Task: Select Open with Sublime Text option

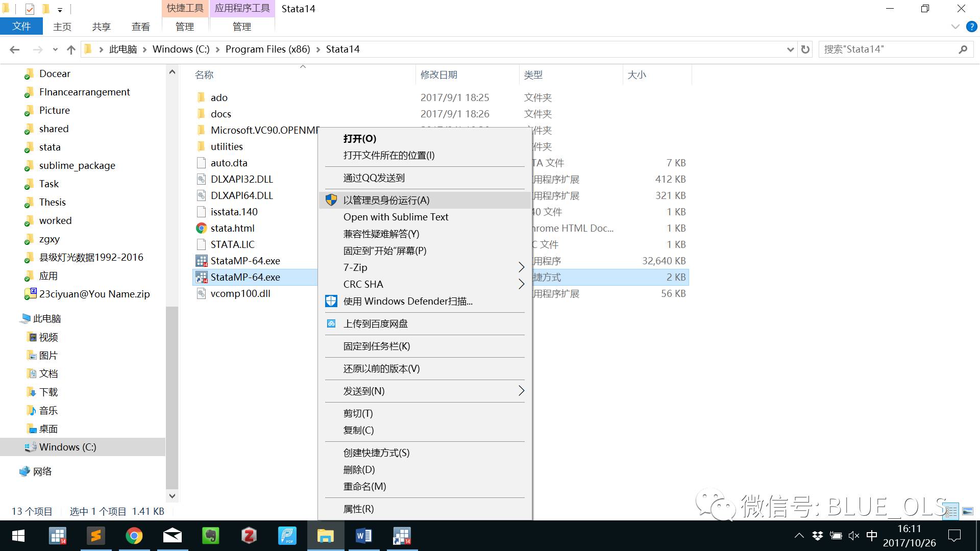Action: point(396,217)
